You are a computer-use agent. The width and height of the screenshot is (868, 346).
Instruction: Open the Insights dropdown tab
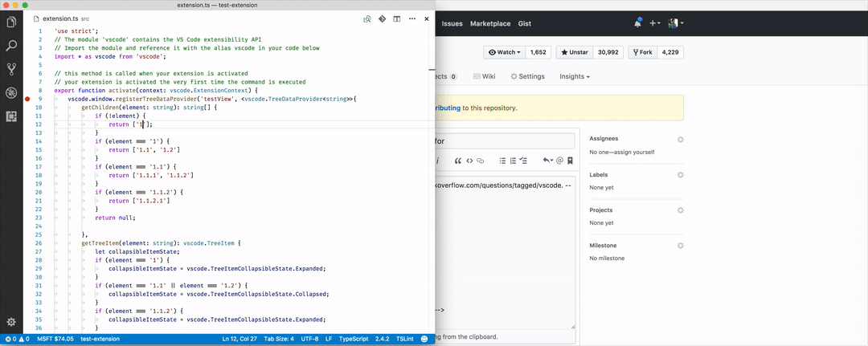[575, 76]
